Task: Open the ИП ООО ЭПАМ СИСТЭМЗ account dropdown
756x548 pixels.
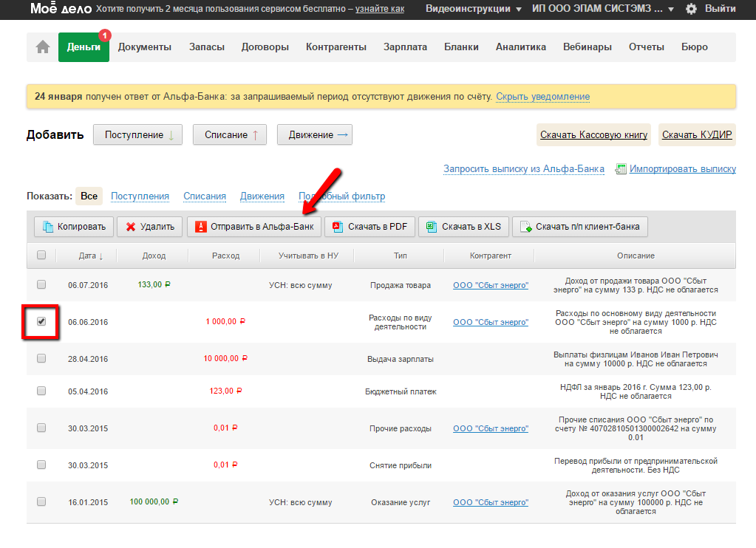Action: pyautogui.click(x=603, y=9)
